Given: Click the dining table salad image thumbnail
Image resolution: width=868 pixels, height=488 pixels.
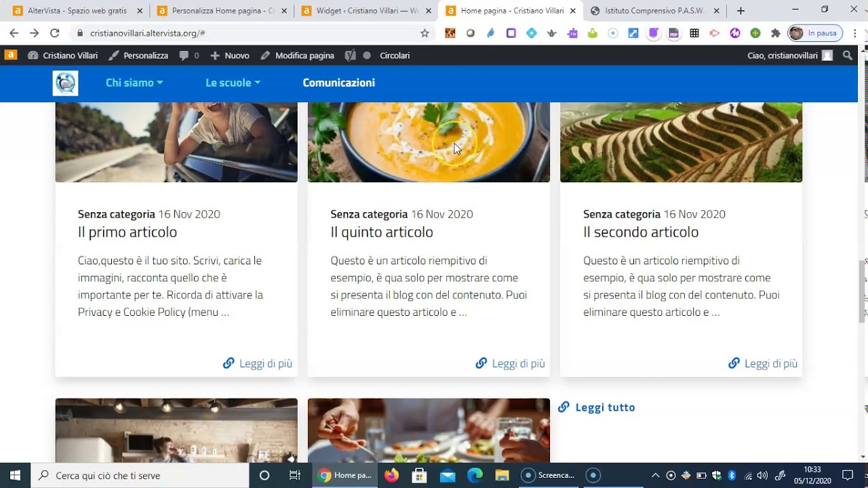Looking at the screenshot, I should click(x=429, y=430).
